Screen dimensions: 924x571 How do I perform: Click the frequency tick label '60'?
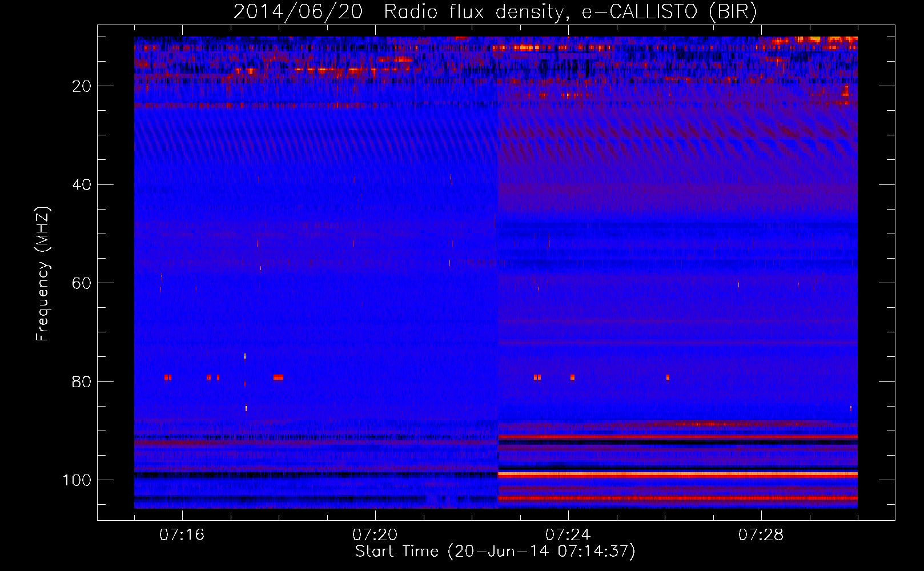click(82, 283)
